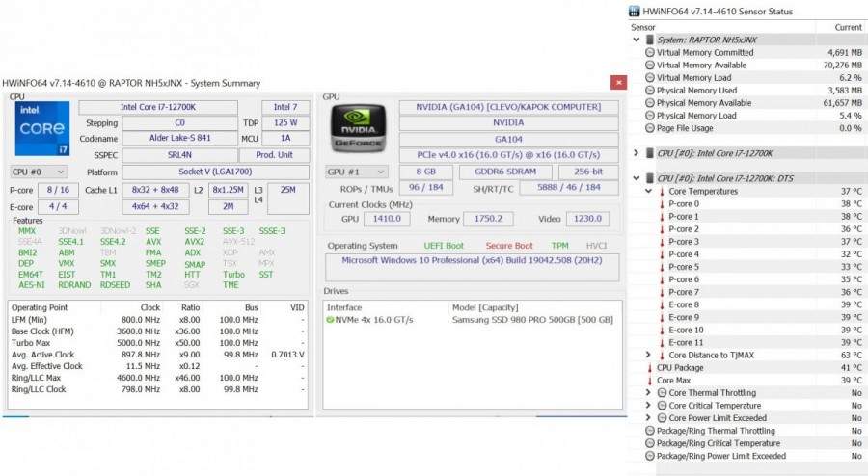Screen dimensions: 868x476
Task: Close the System Summary window
Action: [x=619, y=82]
